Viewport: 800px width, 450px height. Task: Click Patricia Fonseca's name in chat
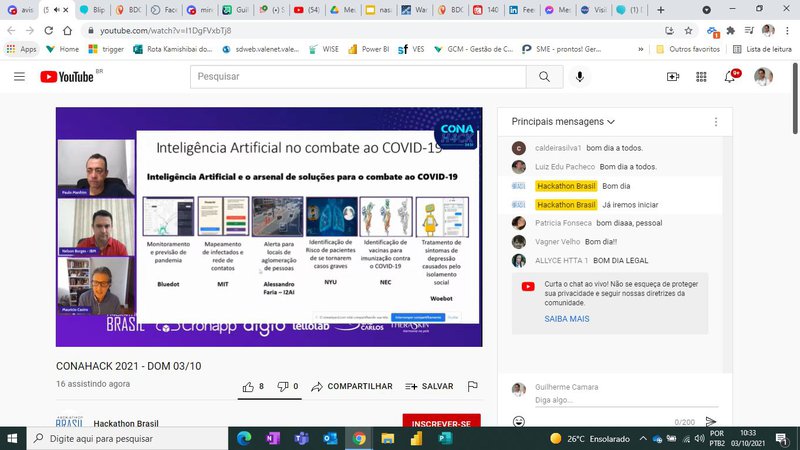[563, 223]
